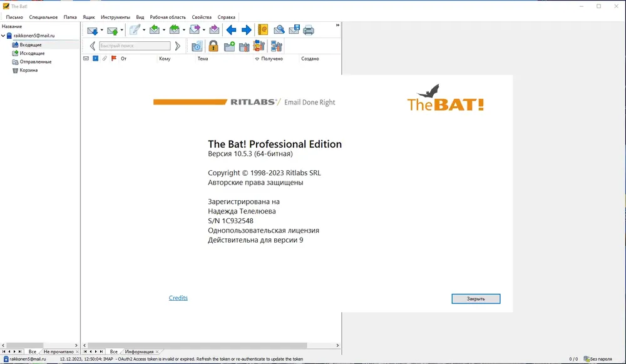Click in the Быстрый поиск search field

click(135, 46)
